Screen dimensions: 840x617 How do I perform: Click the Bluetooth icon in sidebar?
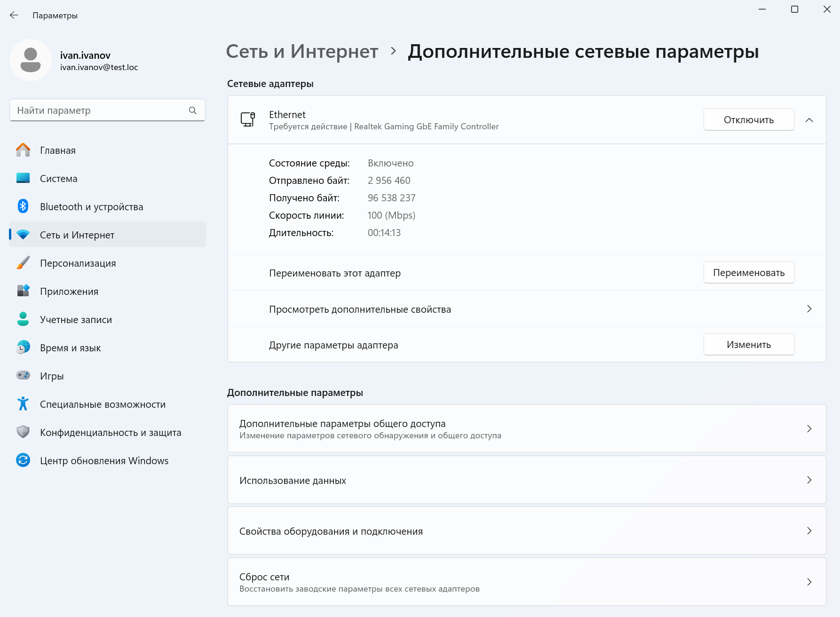click(23, 206)
